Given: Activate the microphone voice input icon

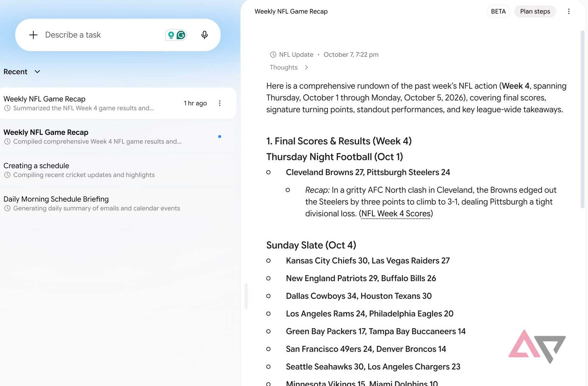Looking at the screenshot, I should [x=205, y=35].
